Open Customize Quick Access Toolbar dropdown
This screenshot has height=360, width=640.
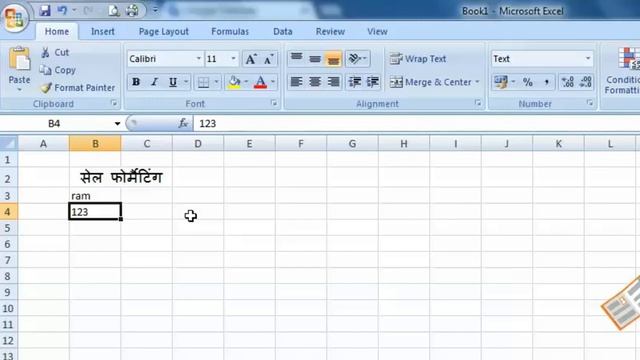pyautogui.click(x=155, y=10)
